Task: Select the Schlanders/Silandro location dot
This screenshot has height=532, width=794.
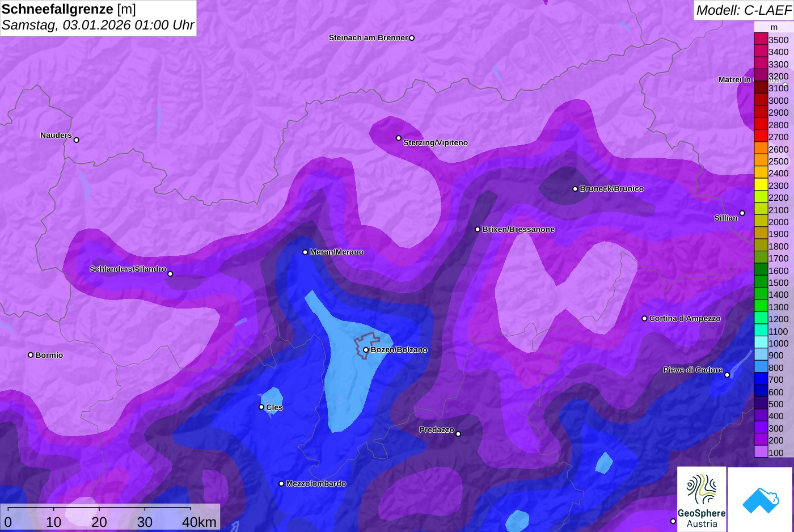Action: 170,274
